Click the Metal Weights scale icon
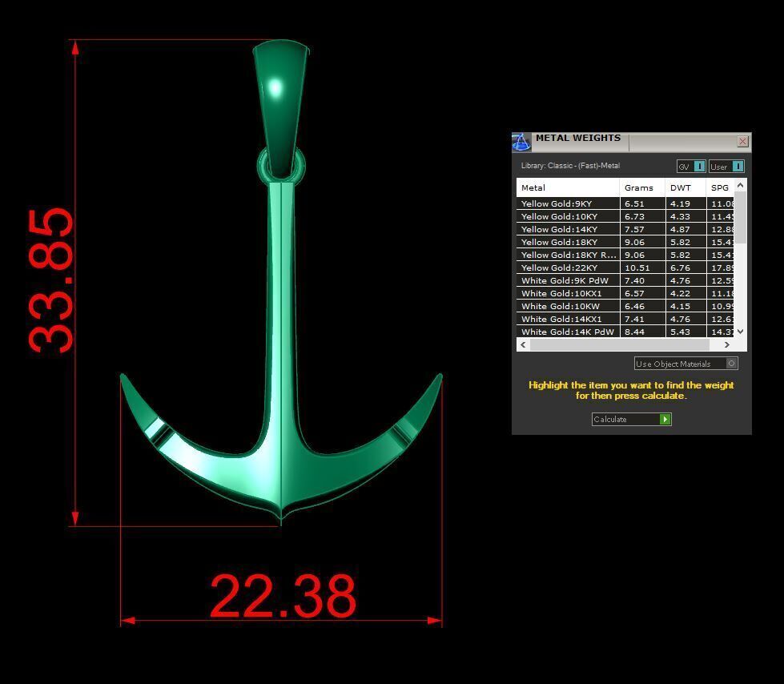The image size is (784, 684). [x=521, y=142]
